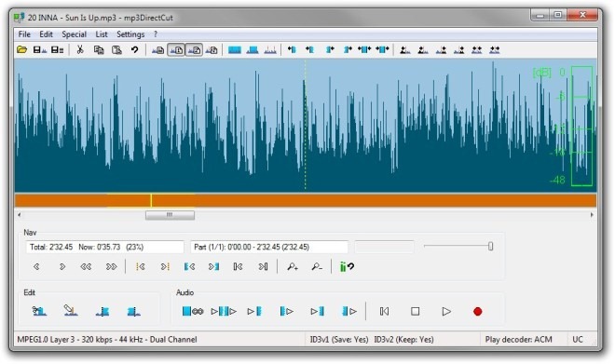Open the File menu
Image resolution: width=615 pixels, height=364 pixels.
(x=24, y=34)
